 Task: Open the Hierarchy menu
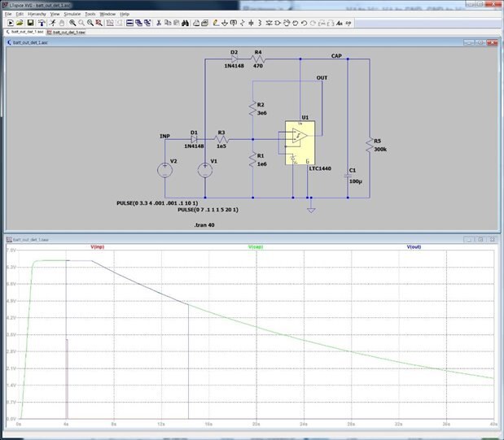tap(37, 14)
